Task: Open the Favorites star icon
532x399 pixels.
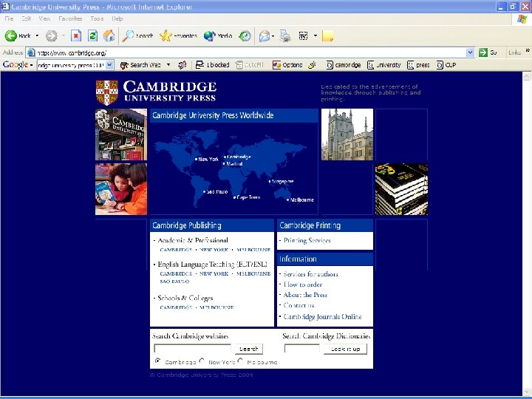Action: point(166,35)
